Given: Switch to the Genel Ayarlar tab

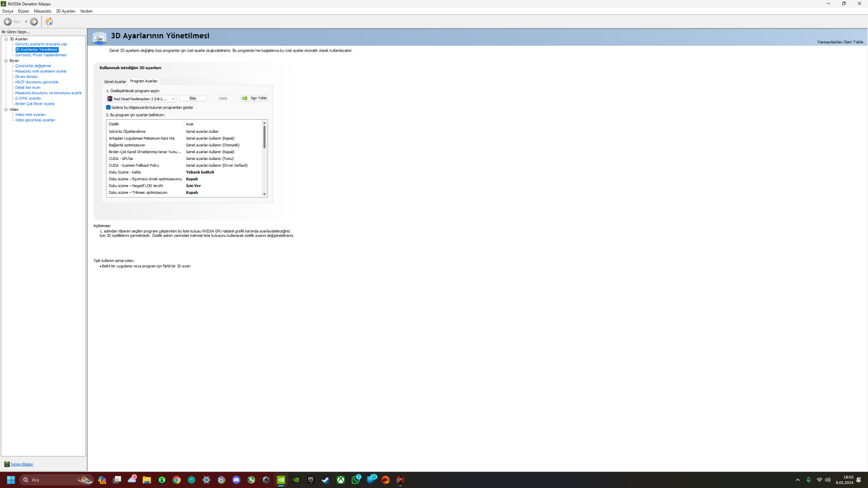Looking at the screenshot, I should (115, 82).
